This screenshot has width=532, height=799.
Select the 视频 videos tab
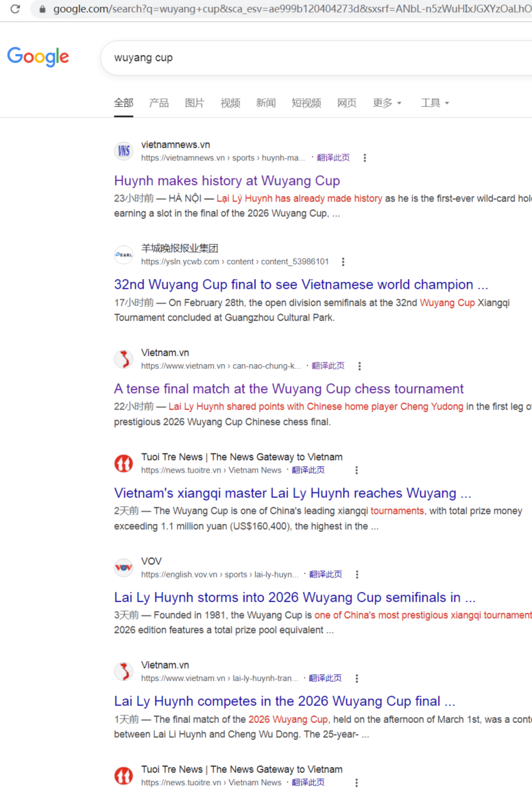pos(230,103)
